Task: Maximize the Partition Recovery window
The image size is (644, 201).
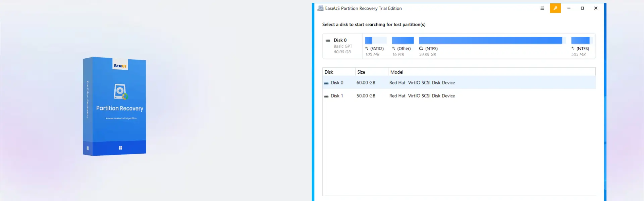Action: (582, 8)
